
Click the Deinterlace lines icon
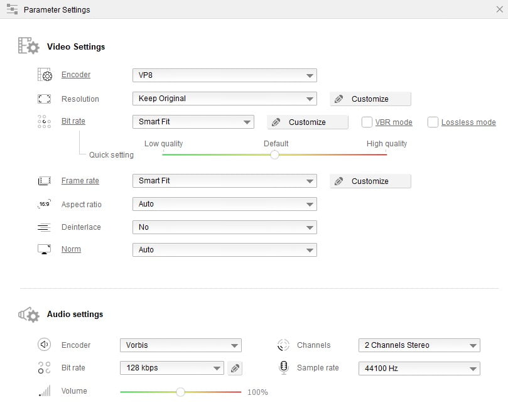click(44, 227)
